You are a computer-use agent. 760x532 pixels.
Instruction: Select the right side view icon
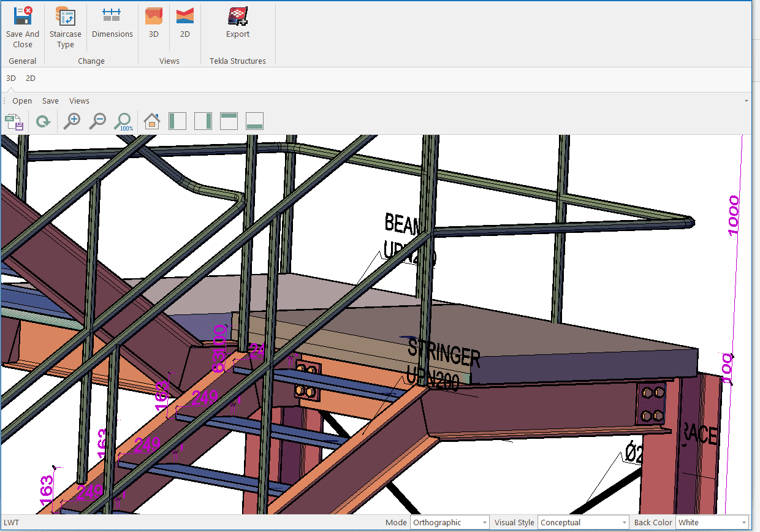[x=203, y=121]
